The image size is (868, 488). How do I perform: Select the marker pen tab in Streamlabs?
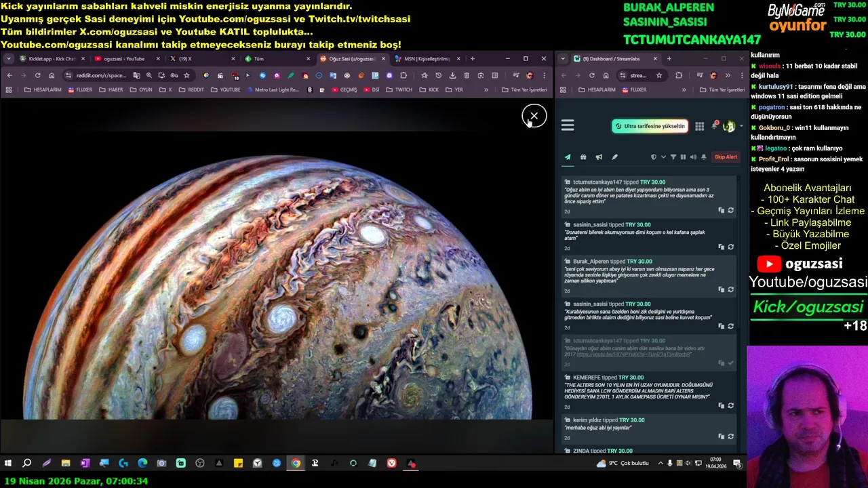(614, 157)
